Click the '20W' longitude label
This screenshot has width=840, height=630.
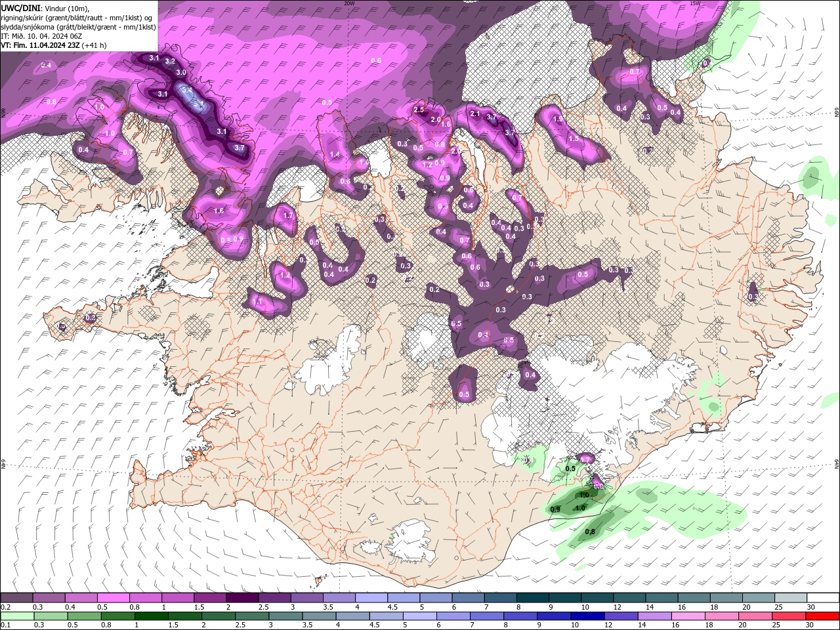(x=350, y=3)
